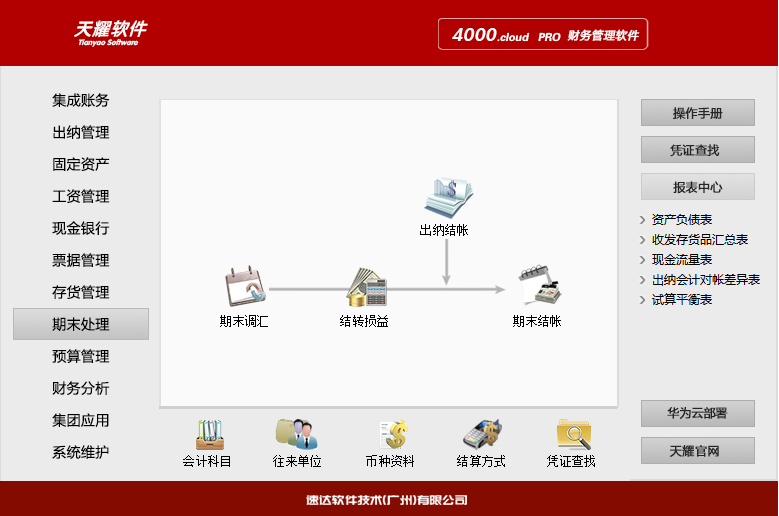The width and height of the screenshot is (779, 516).
Task: Open the 出纳结帐 ledger icon
Action: pos(448,198)
